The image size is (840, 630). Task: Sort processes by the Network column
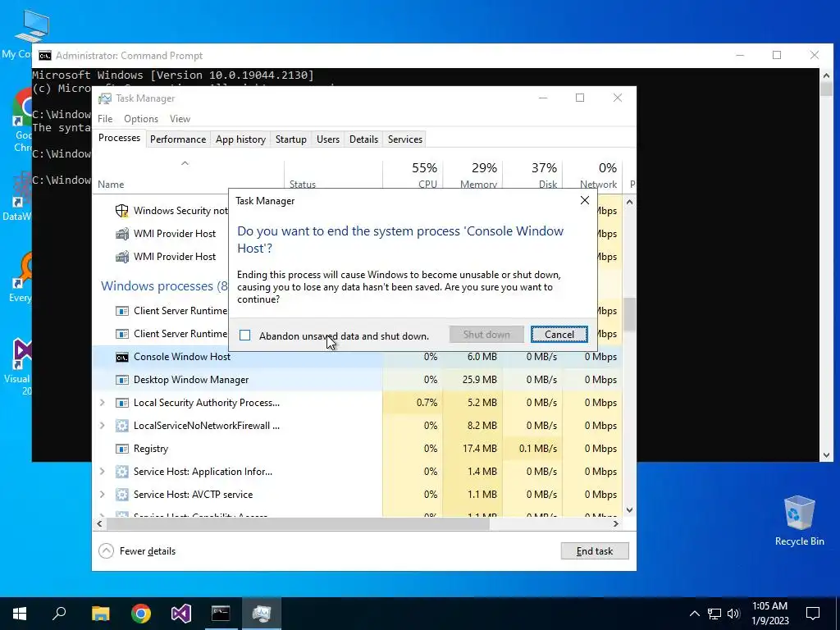pos(592,175)
